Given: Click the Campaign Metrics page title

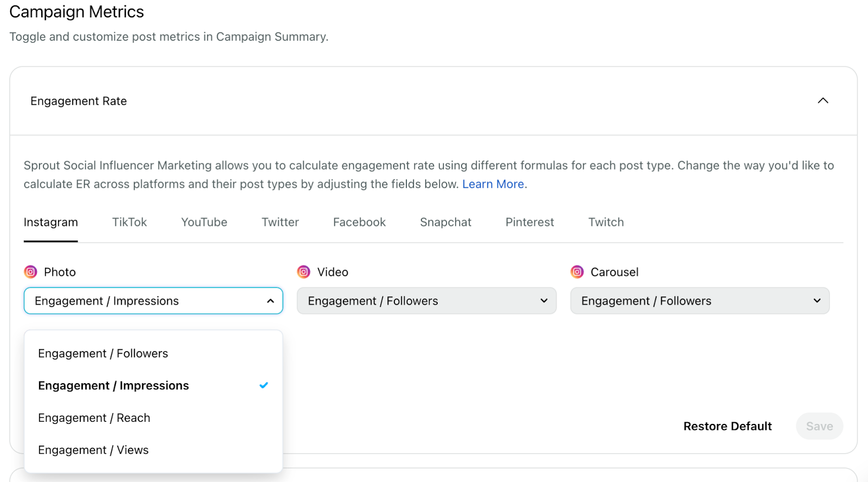Looking at the screenshot, I should [x=76, y=12].
